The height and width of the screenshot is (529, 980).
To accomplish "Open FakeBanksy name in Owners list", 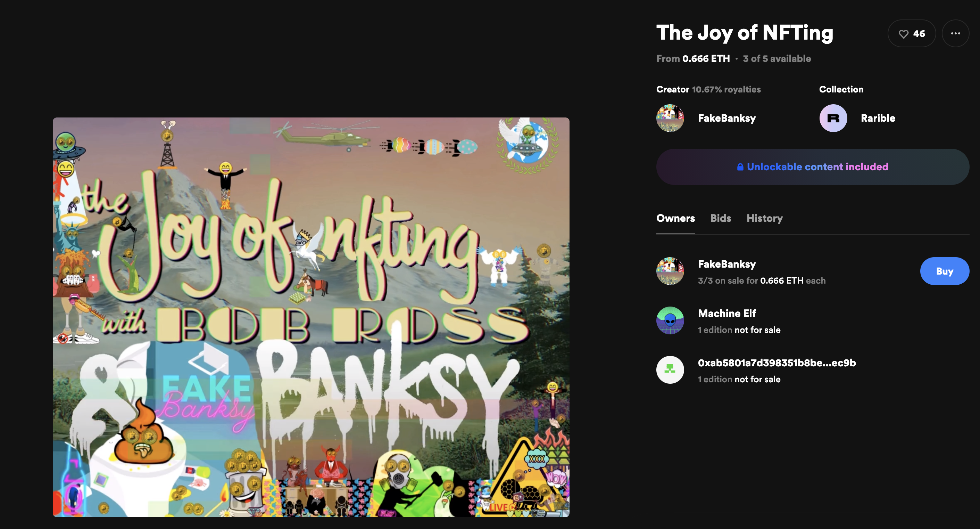I will 726,264.
